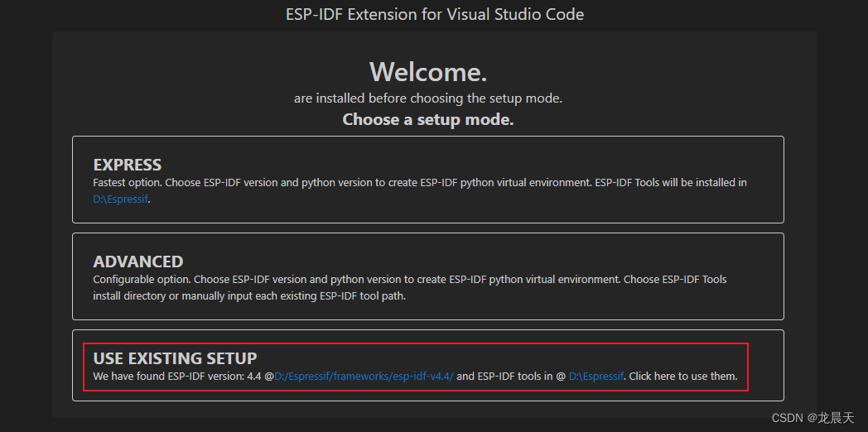Click the 'Welcome.' heading
Viewport: 868px width, 432px height.
(428, 71)
